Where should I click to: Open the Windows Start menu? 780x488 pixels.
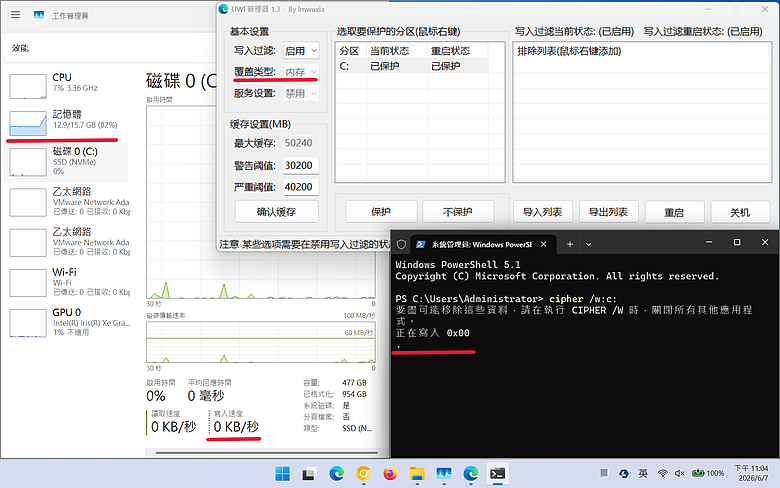point(282,474)
